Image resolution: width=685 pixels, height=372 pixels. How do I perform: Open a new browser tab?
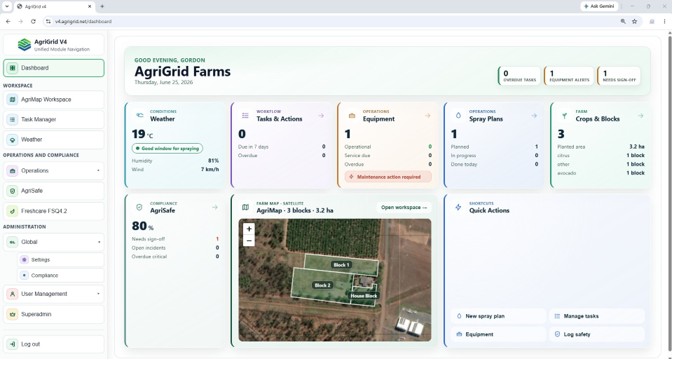[102, 6]
